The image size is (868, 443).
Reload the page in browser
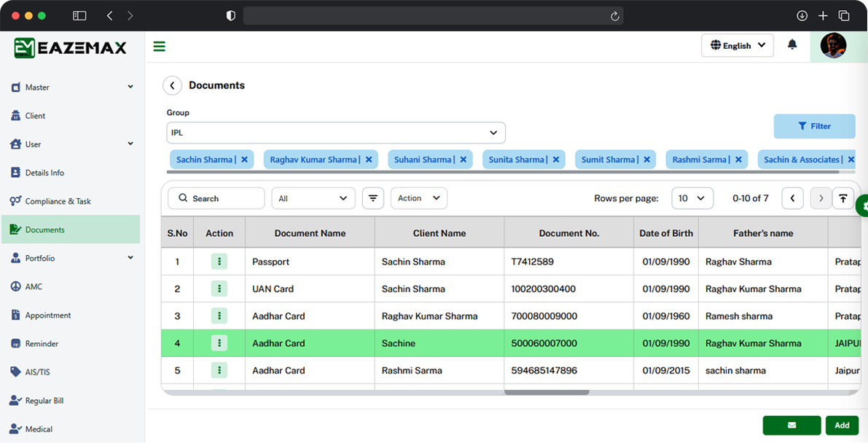(614, 16)
